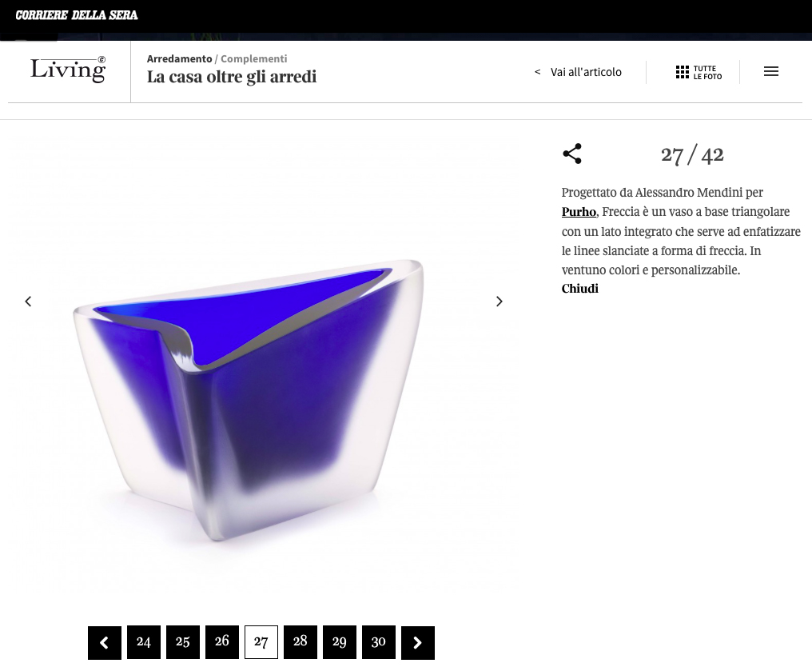Click the black previous-page pagination arrow

coord(105,643)
